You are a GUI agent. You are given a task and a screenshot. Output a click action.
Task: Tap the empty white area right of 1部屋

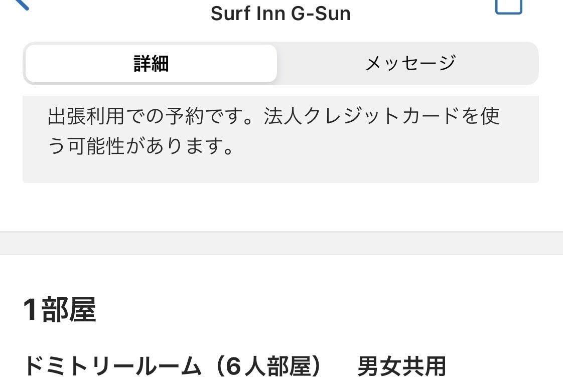coord(326,310)
